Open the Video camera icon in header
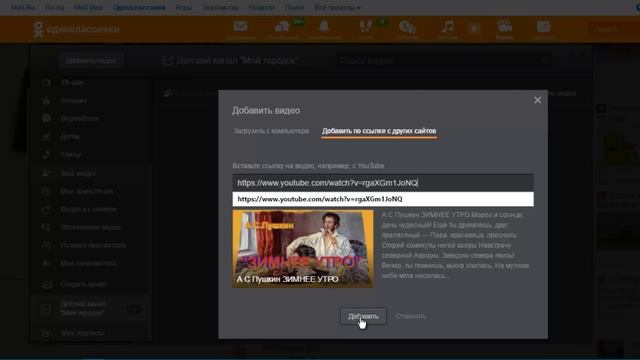This screenshot has height=360, width=640. pos(504,26)
